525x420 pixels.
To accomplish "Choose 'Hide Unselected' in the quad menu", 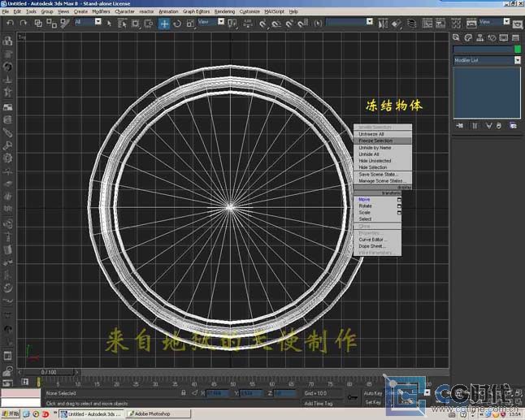I will (x=383, y=161).
